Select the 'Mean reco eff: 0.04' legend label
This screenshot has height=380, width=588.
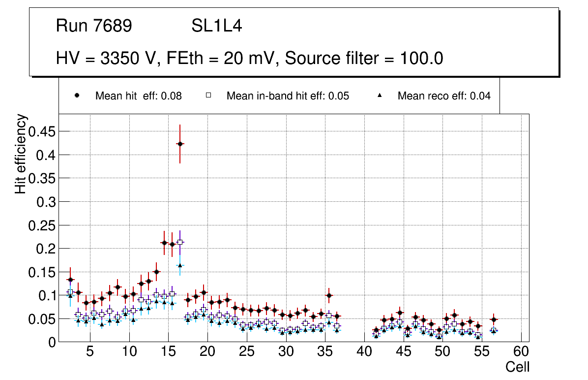pyautogui.click(x=443, y=96)
